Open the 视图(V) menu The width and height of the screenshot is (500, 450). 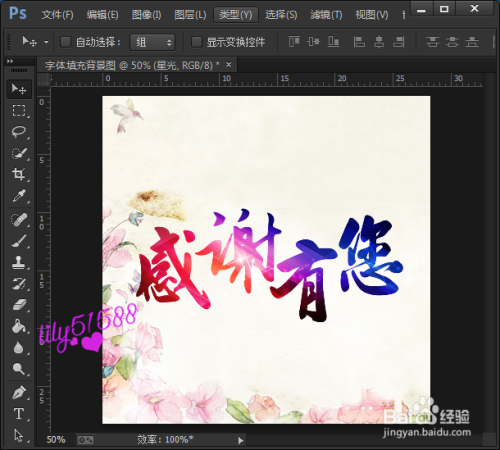372,15
